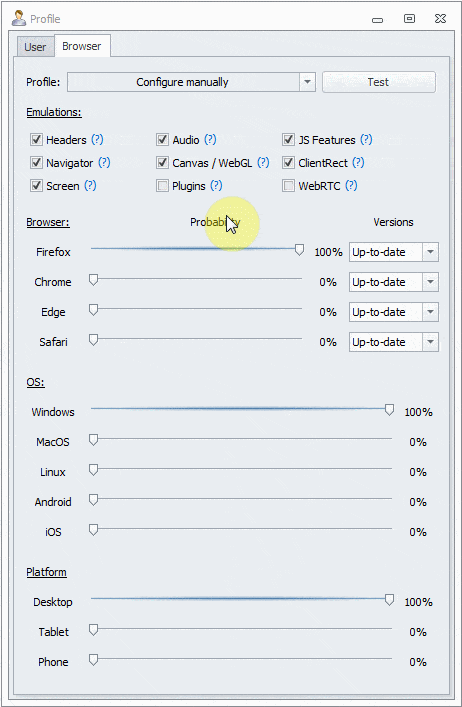Screen dimensions: 462x707
Task: Uncheck the Screen emulation checkbox
Action: (36, 186)
